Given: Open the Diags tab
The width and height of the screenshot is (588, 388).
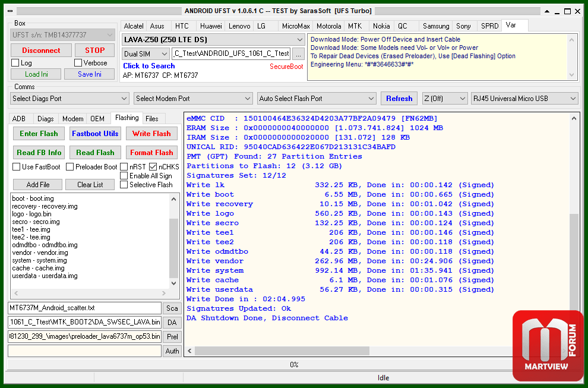Looking at the screenshot, I should click(x=45, y=119).
